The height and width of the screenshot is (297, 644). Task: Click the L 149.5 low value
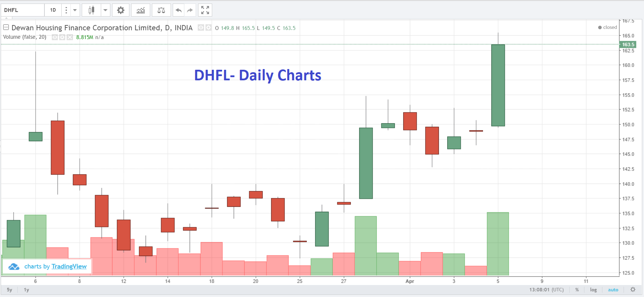266,28
